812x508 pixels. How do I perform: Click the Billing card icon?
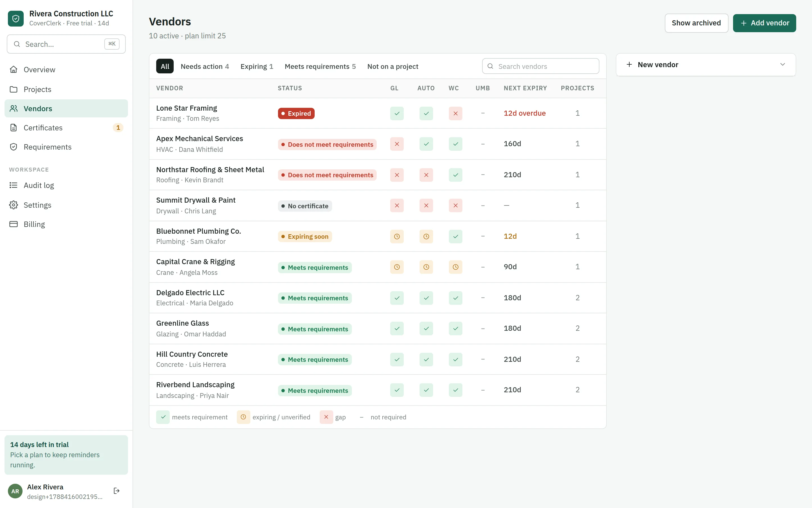pyautogui.click(x=14, y=224)
